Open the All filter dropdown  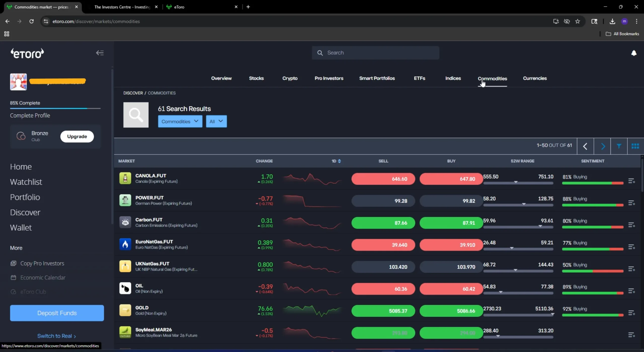(216, 121)
